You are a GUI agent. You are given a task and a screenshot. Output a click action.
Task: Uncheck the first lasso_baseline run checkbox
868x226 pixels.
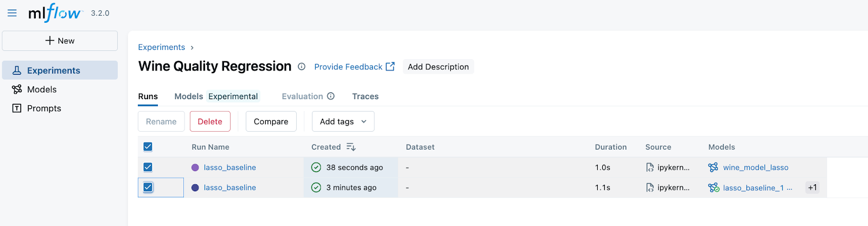click(x=148, y=167)
